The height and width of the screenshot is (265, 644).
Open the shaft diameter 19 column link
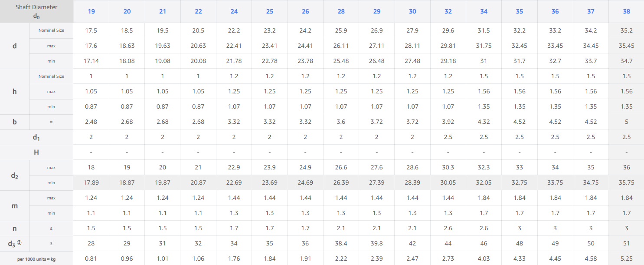pos(91,11)
